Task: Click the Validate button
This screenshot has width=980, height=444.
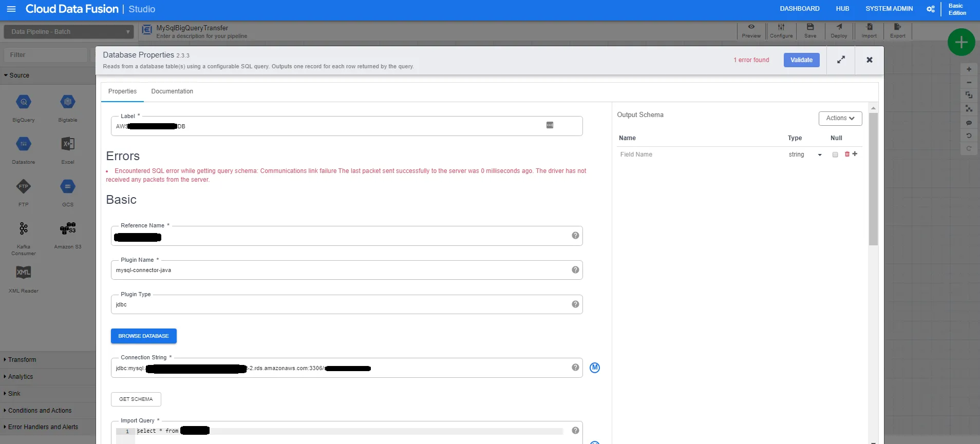Action: (801, 60)
